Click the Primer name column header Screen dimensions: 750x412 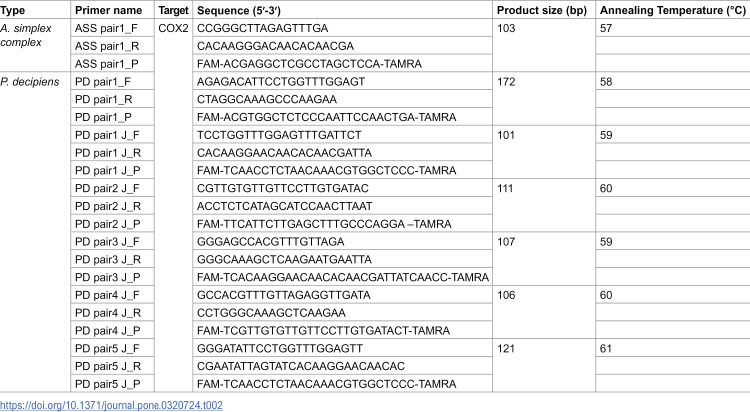tap(109, 10)
